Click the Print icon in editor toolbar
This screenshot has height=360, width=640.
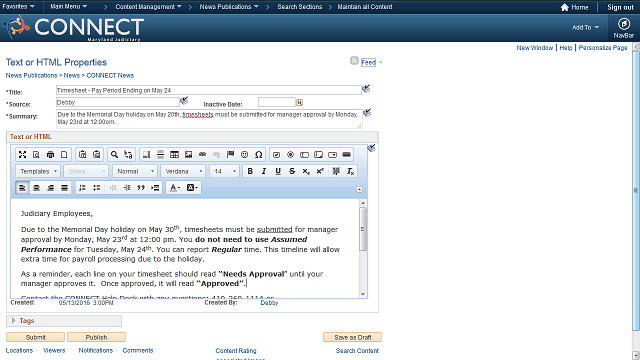(50, 155)
